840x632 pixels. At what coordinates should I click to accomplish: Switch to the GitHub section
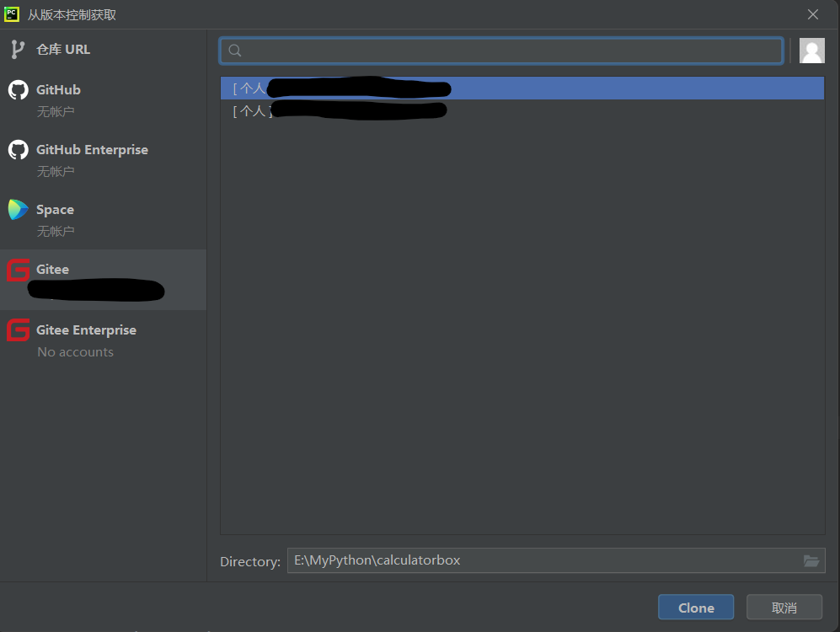pyautogui.click(x=103, y=100)
